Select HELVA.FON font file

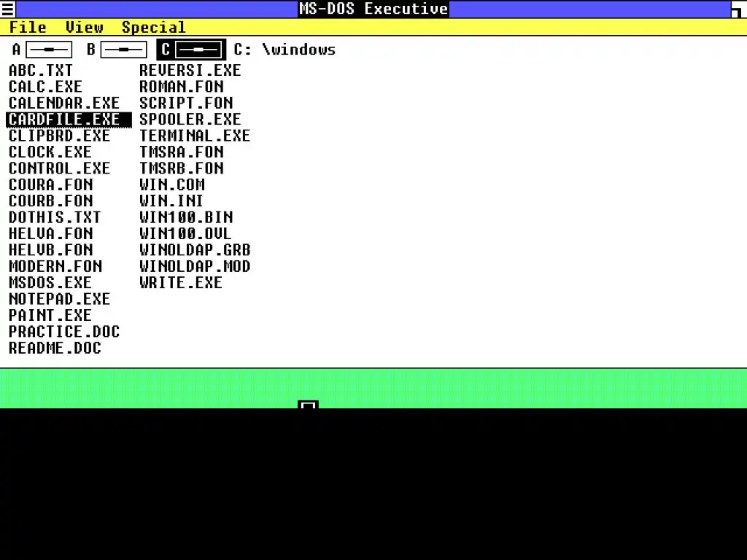[x=50, y=233]
